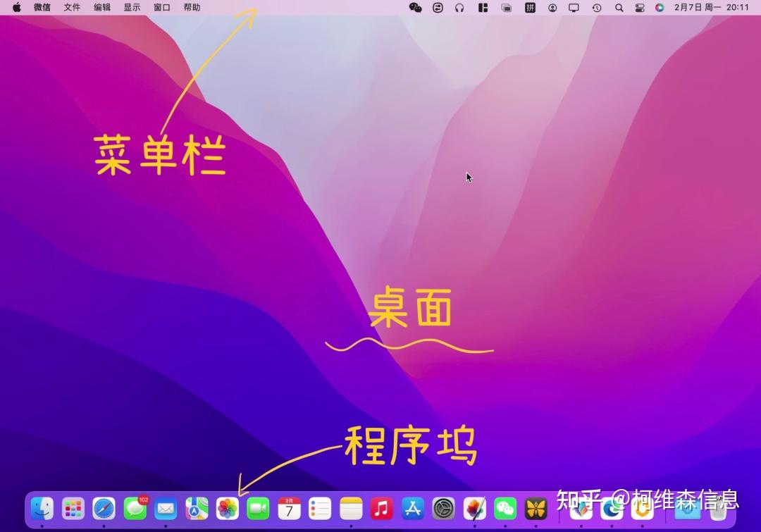The width and height of the screenshot is (761, 532).
Task: Launch Safari from the Dock
Action: coord(104,509)
